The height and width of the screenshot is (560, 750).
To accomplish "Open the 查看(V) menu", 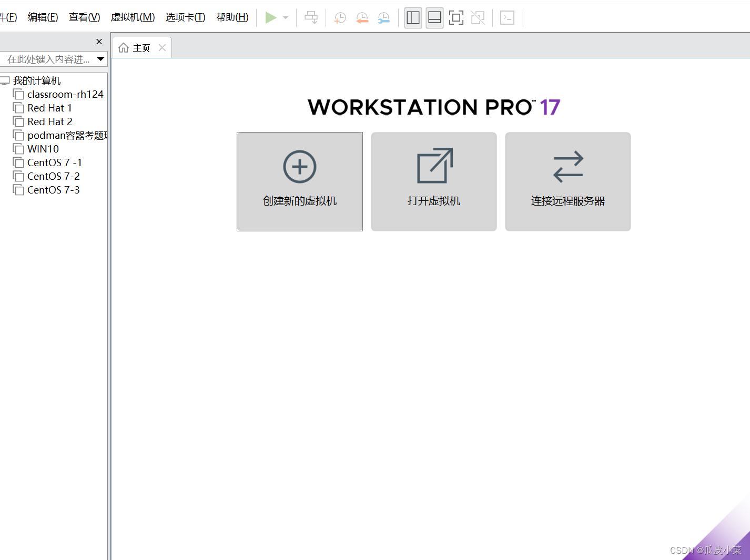I will point(85,17).
